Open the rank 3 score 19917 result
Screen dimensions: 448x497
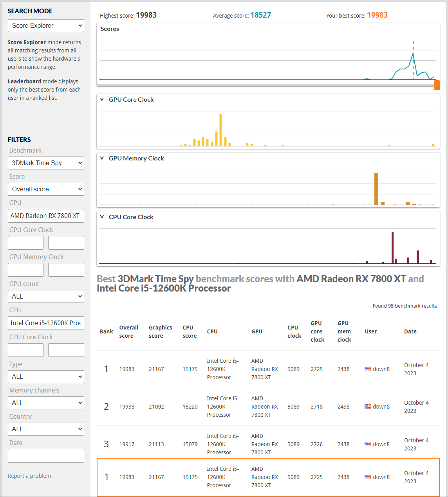126,444
